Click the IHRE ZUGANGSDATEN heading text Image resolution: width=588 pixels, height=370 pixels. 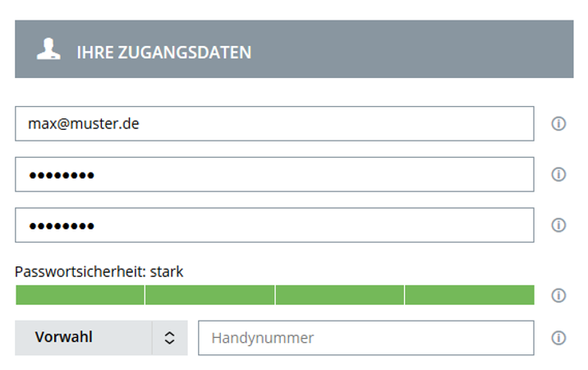coord(164,53)
